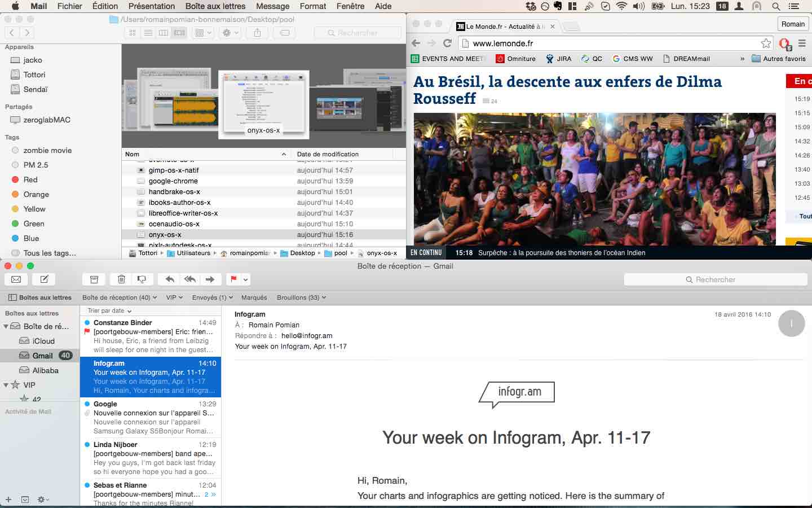Open Boîte de réception (40) favorites dropdown

[x=120, y=297]
